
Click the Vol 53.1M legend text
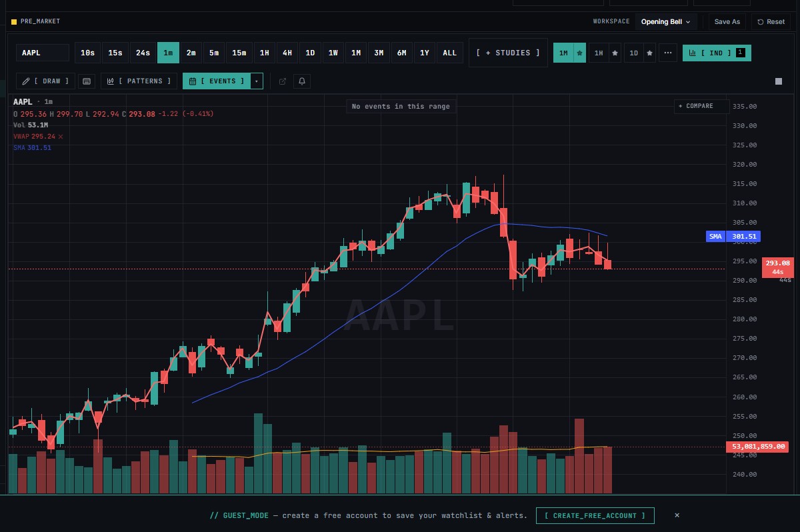[x=31, y=125]
